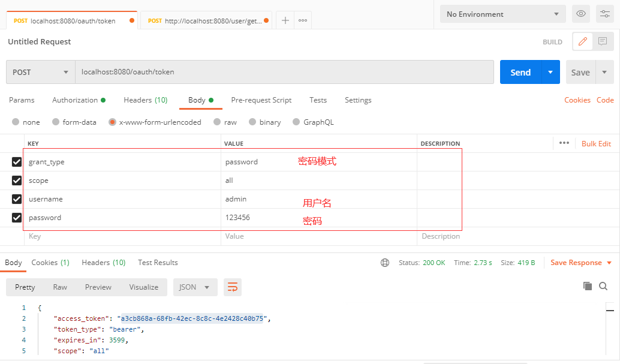Uncheck the password parameter checkbox
The height and width of the screenshot is (364, 620).
point(17,218)
